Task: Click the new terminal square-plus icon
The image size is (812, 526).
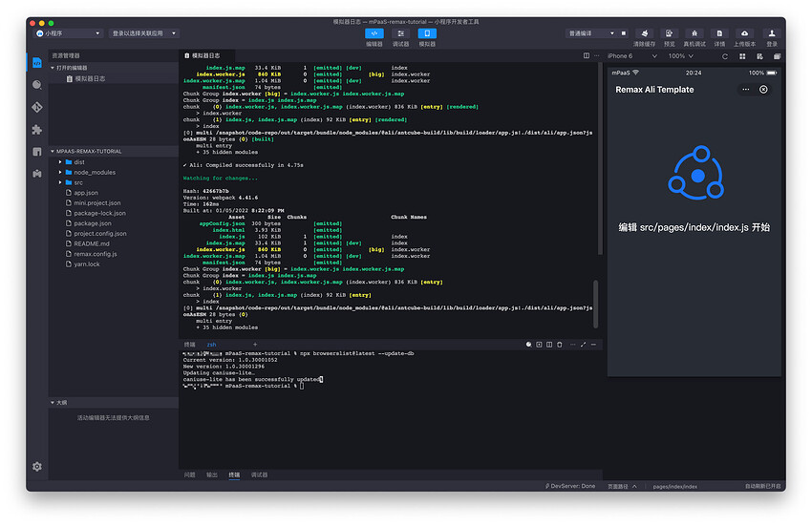Action: pos(539,345)
